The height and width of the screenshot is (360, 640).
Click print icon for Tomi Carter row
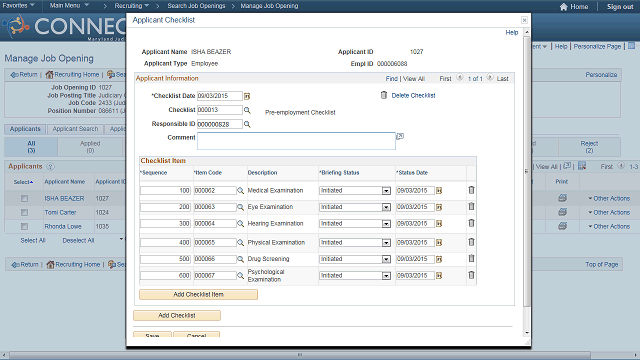(562, 212)
